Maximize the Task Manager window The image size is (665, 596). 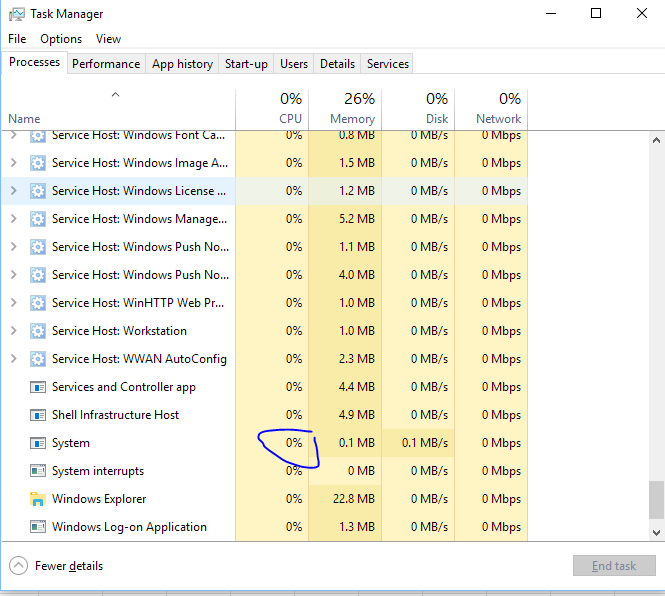596,14
